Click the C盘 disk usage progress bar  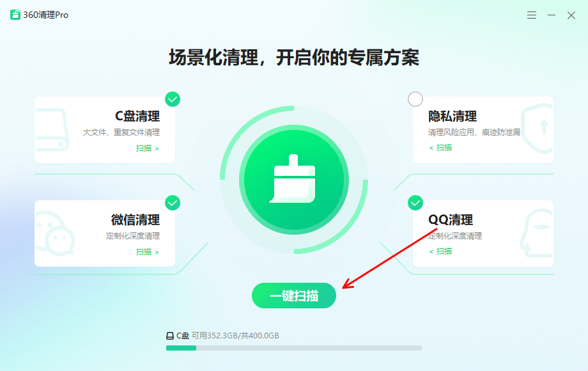[x=293, y=348]
